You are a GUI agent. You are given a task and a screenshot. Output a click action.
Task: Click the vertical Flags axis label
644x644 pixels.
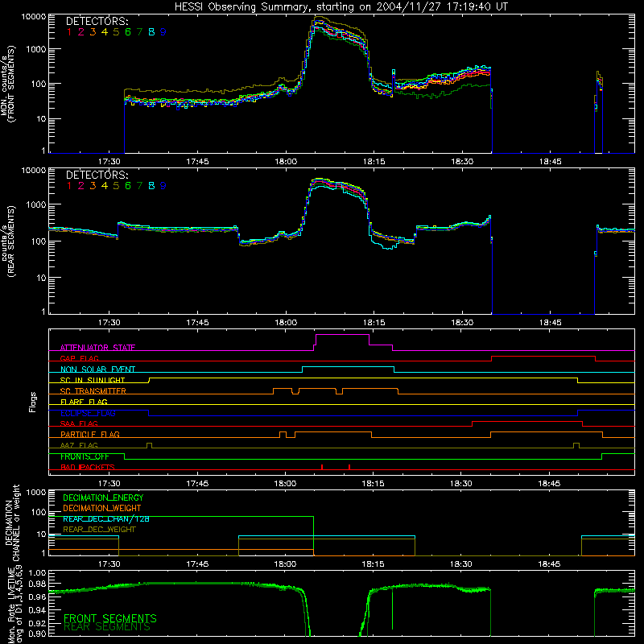pyautogui.click(x=33, y=402)
